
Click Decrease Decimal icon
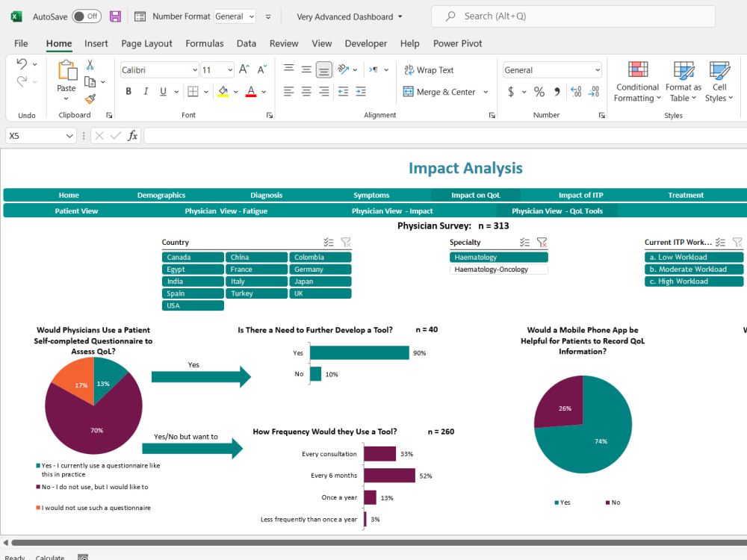[x=594, y=91]
